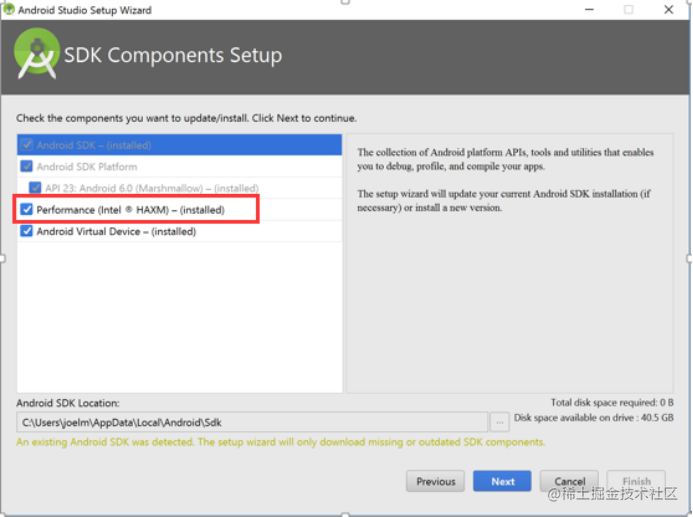Click the disabled maximize window icon
This screenshot has height=517, width=693.
(628, 9)
